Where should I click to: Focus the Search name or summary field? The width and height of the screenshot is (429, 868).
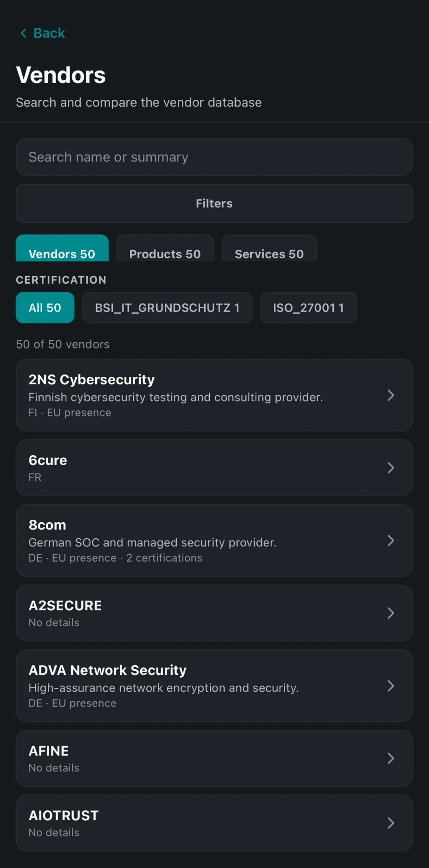tap(214, 157)
